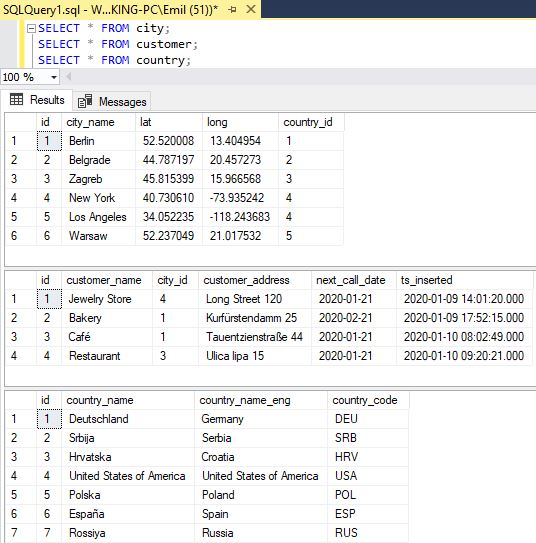
Task: Select the Jewelry Store cell
Action: pos(107,299)
